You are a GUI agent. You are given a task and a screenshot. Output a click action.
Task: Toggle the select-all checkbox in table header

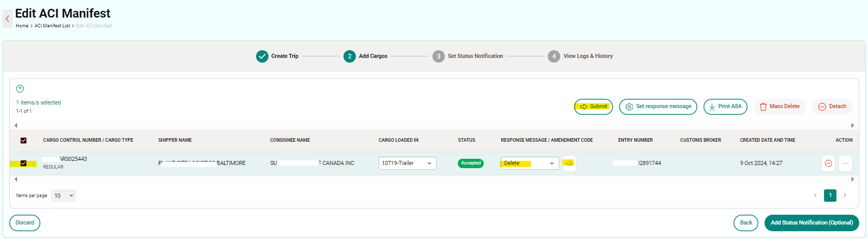[x=23, y=140]
